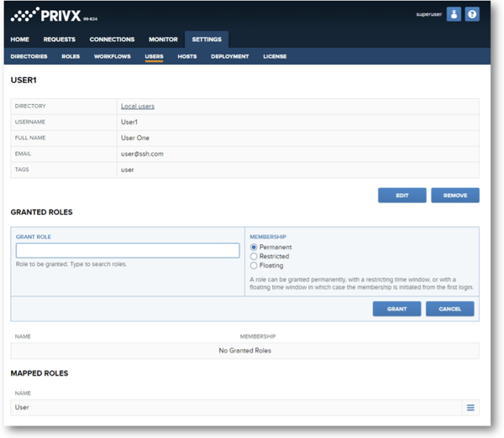
Task: Open the License settings submenu
Action: click(275, 56)
